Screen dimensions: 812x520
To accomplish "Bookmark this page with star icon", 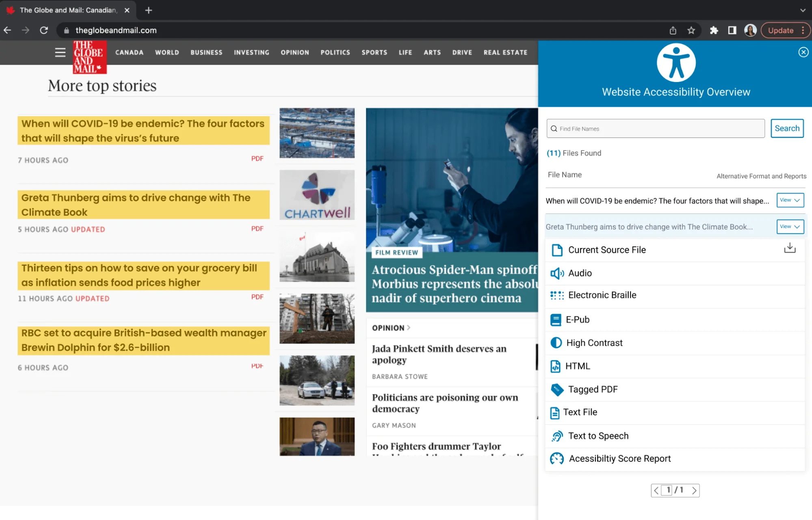I will click(691, 30).
